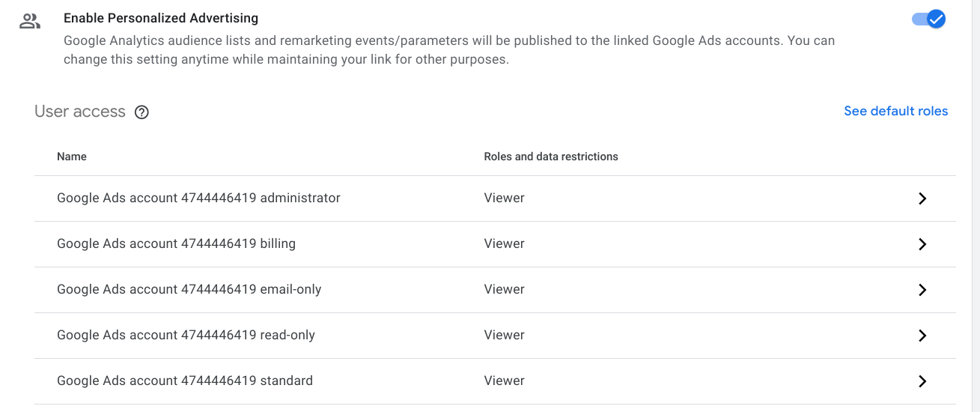Select Google Ads account 4744446419 email-only
Viewport: 980px width, 412px height.
(189, 289)
